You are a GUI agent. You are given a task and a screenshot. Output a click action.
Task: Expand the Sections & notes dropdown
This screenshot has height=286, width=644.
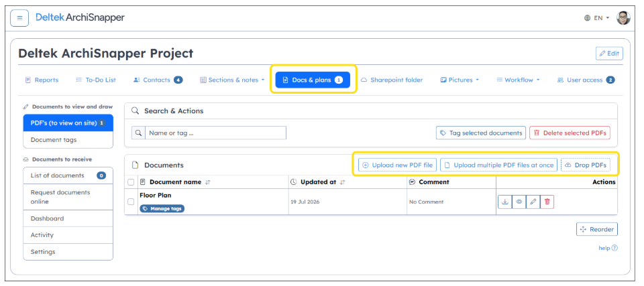pyautogui.click(x=233, y=80)
